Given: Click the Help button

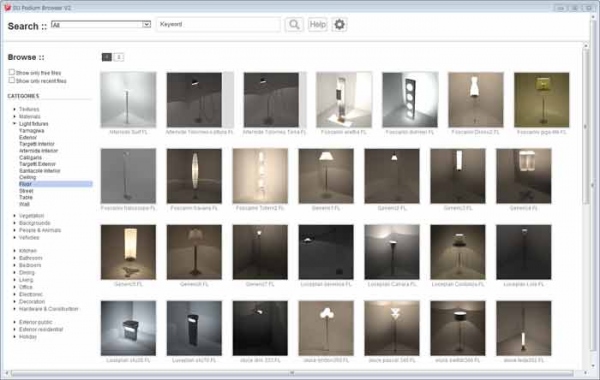Looking at the screenshot, I should point(318,24).
